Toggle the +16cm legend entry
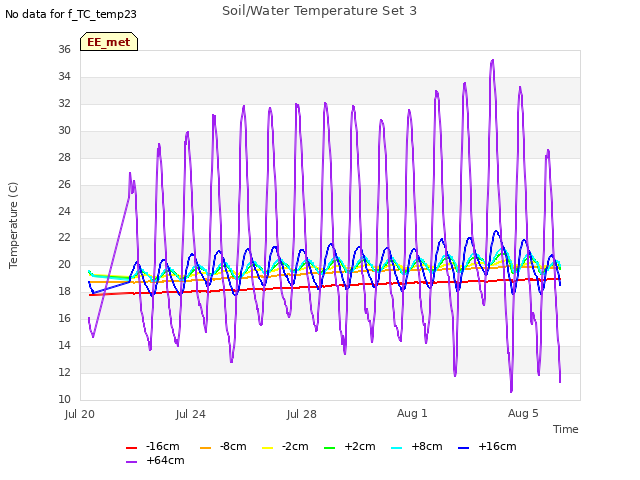The height and width of the screenshot is (480, 640). (487, 446)
